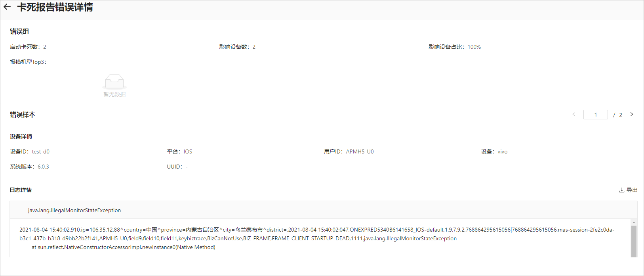The width and height of the screenshot is (644, 276).
Task: Click the page number input field
Action: click(595, 115)
